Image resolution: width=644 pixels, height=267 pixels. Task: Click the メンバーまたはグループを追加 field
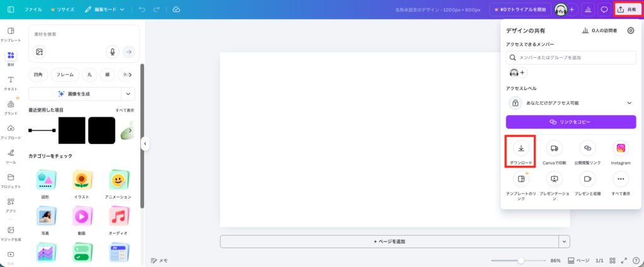click(x=571, y=58)
